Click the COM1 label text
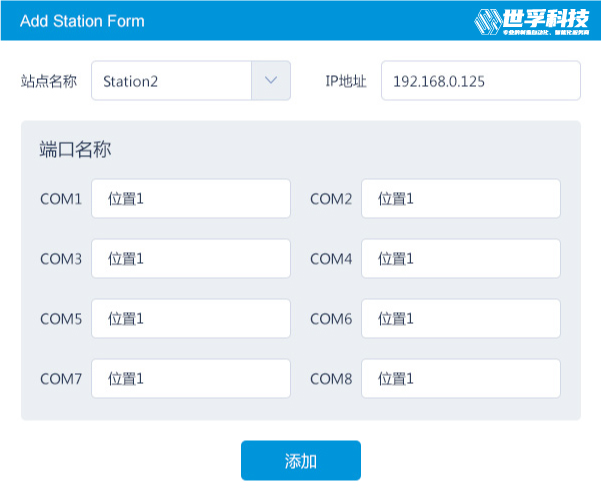 [x=61, y=199]
